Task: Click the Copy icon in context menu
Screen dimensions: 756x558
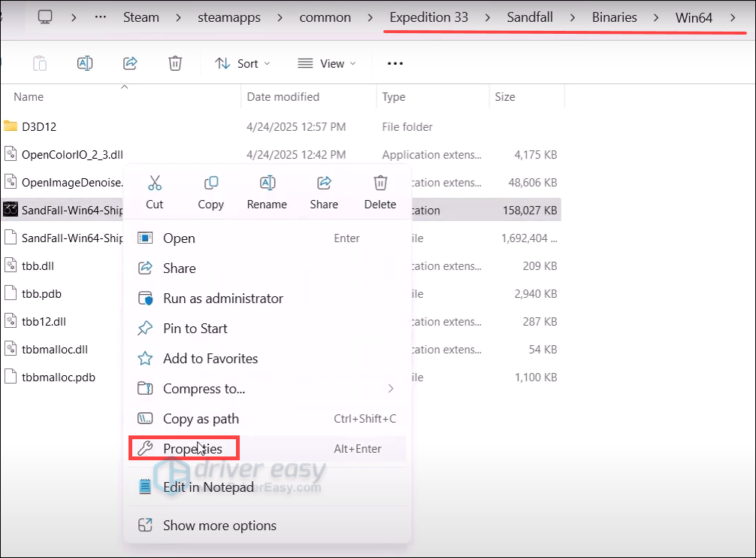Action: pyautogui.click(x=211, y=183)
